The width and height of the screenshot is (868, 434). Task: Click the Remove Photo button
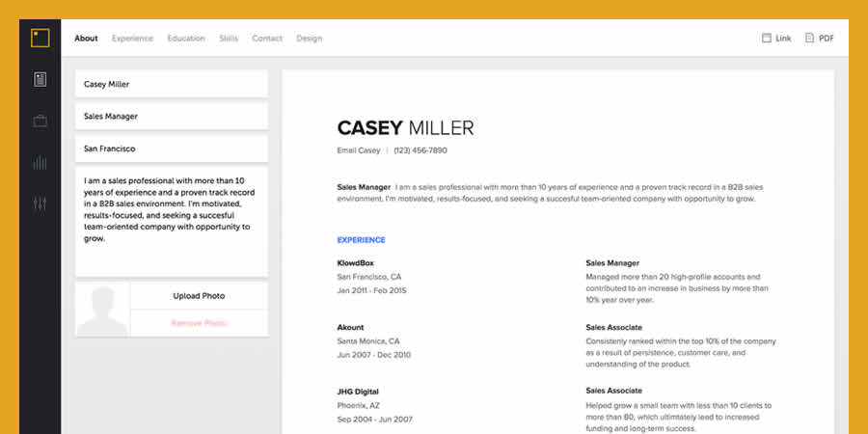click(199, 323)
